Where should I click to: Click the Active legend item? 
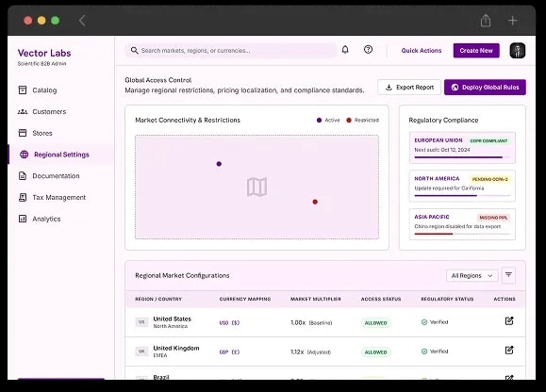coord(328,120)
